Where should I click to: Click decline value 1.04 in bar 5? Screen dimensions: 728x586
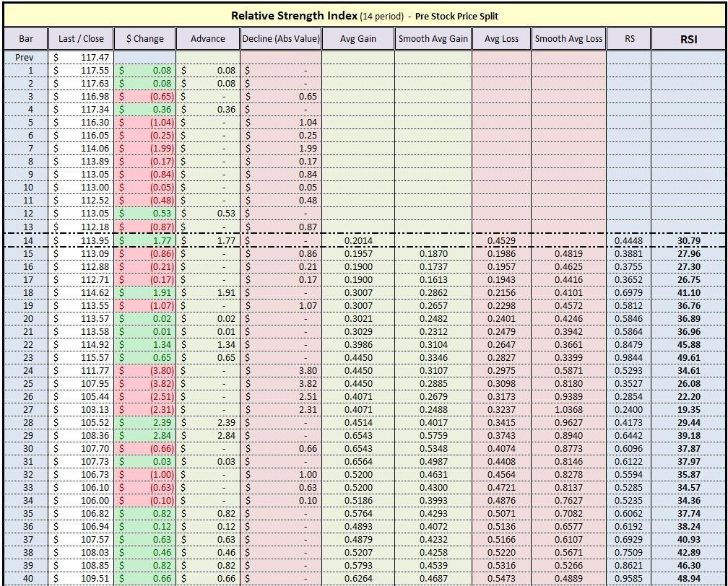[281, 123]
